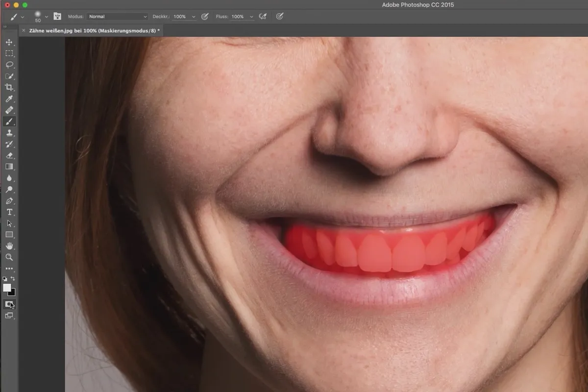Select the Hand tool
The image size is (588, 392).
coord(9,246)
